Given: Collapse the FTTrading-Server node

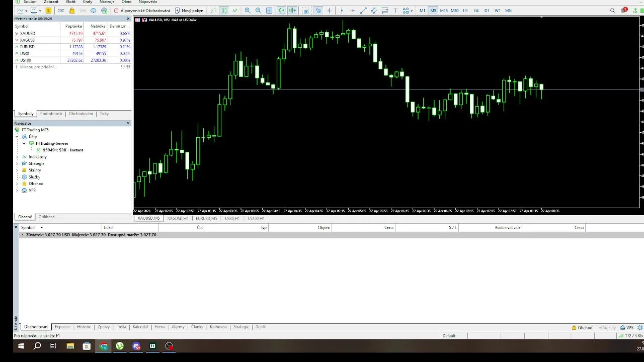Looking at the screenshot, I should click(24, 143).
